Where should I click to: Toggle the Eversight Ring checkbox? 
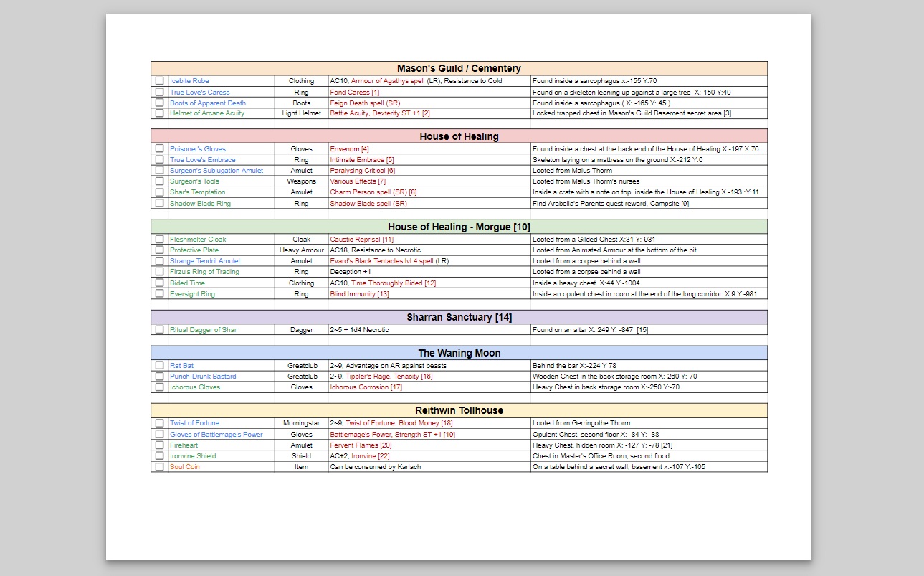tap(159, 293)
